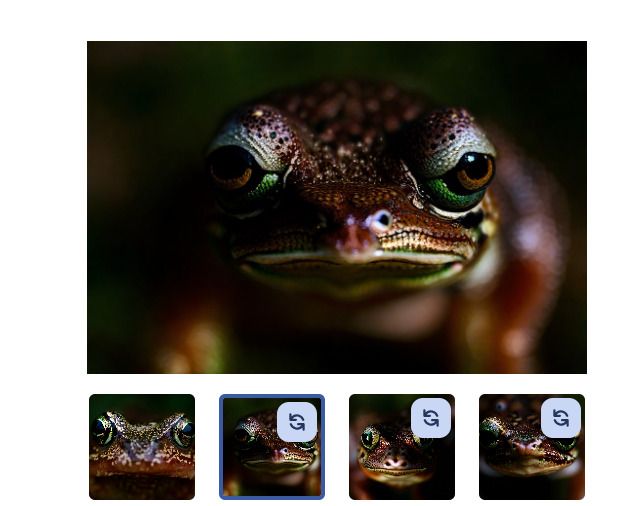
Task: Click the frog snout in the fourth thumbnail
Action: (x=528, y=446)
